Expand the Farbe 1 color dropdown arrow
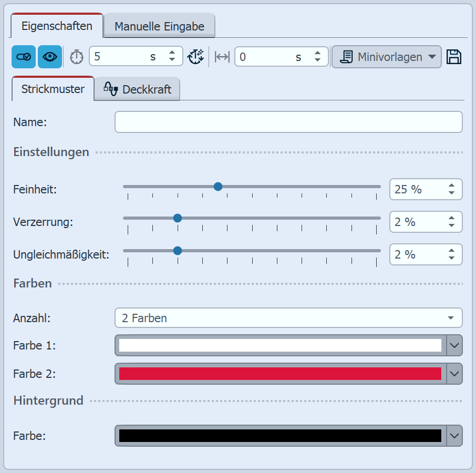 tap(454, 345)
